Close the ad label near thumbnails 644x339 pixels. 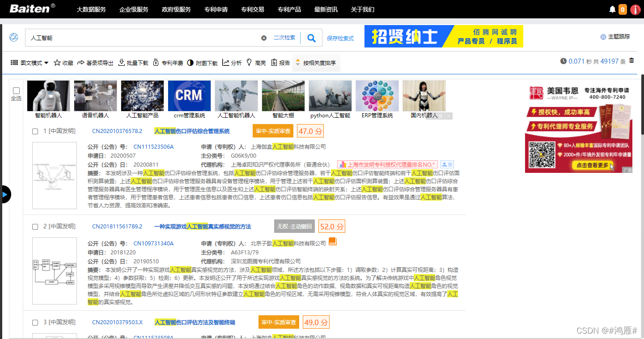coord(449,116)
